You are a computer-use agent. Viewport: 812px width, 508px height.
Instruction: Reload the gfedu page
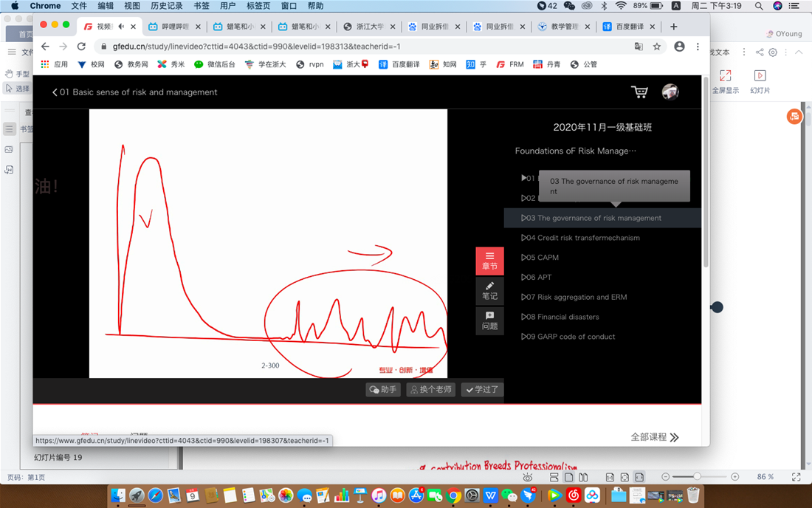(x=81, y=47)
